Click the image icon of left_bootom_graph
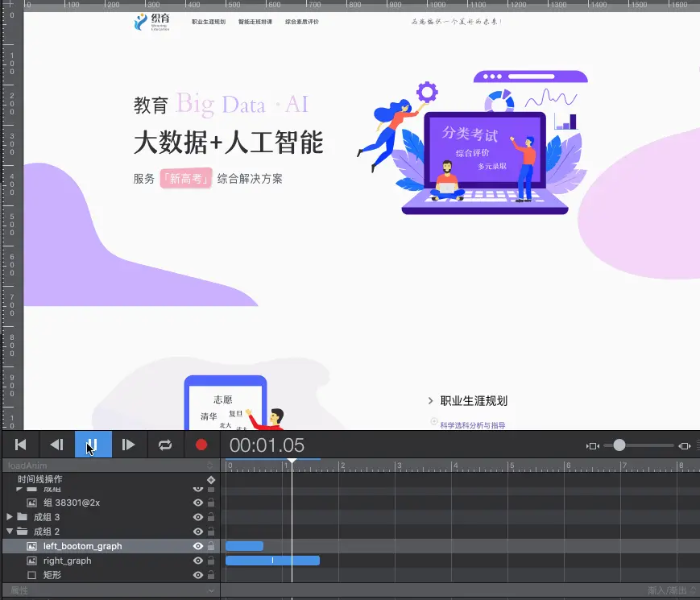700x600 pixels. click(x=31, y=546)
